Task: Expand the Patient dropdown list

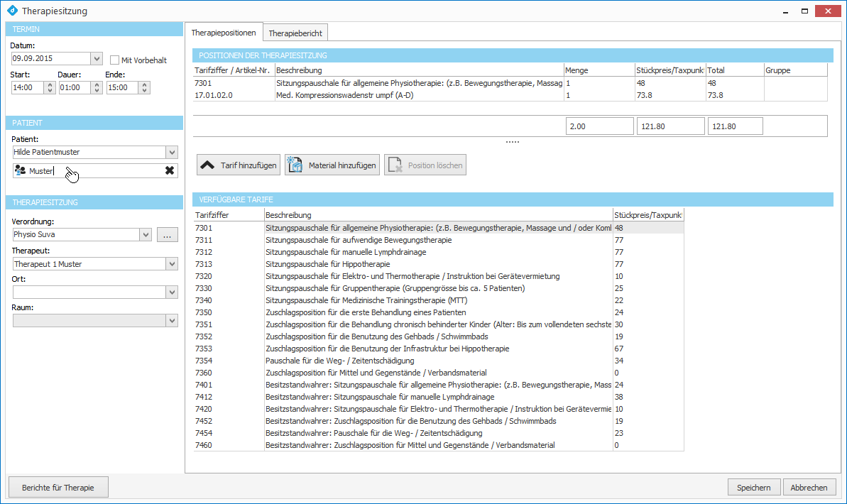Action: click(171, 152)
